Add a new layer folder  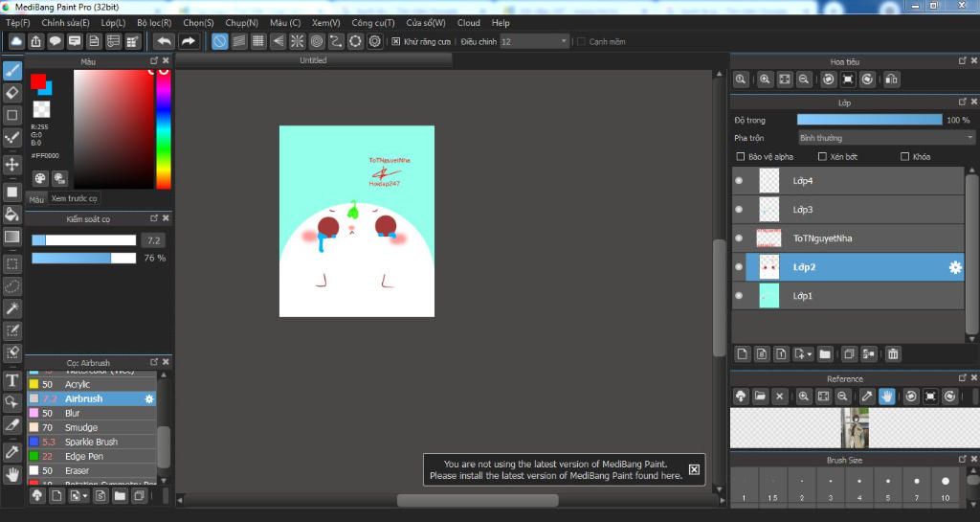click(825, 354)
